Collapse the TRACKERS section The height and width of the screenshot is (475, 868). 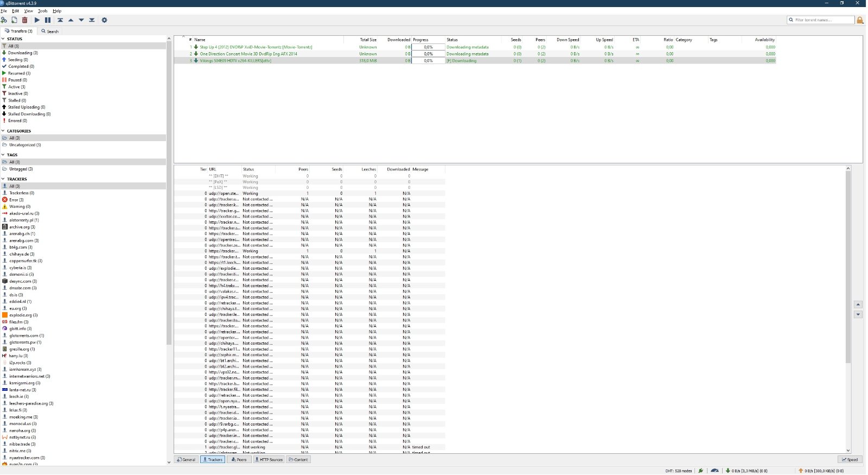pos(3,179)
